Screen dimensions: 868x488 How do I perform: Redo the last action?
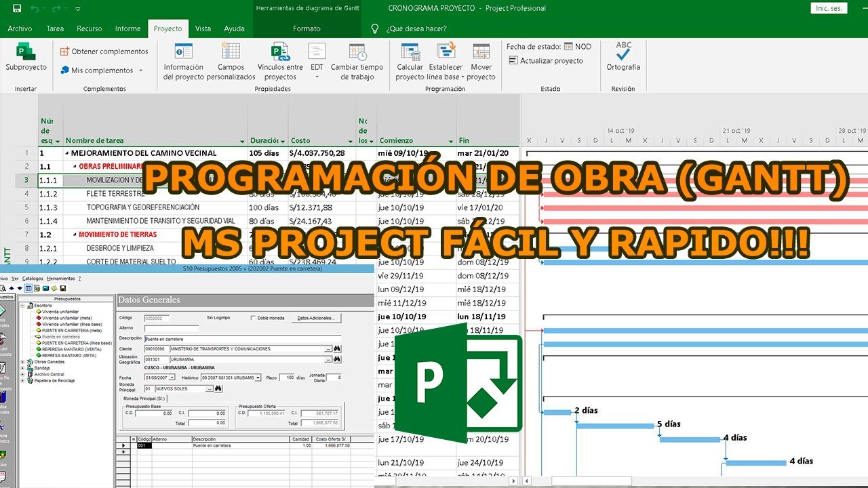pyautogui.click(x=56, y=9)
